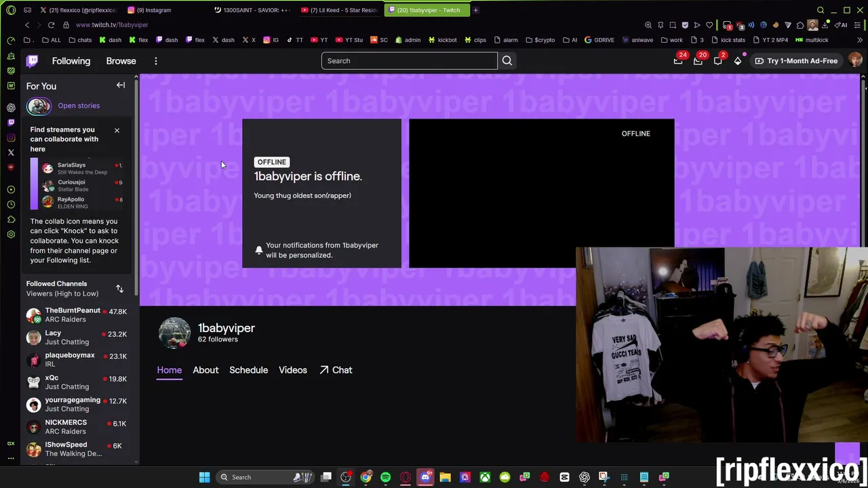868x488 pixels.
Task: Open the kickbot bookmark
Action: click(442, 40)
